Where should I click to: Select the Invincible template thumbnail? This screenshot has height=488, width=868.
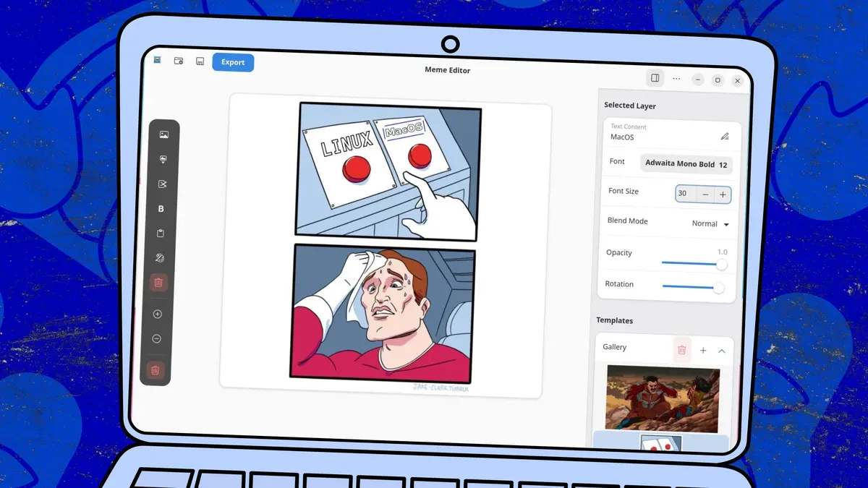pos(662,398)
